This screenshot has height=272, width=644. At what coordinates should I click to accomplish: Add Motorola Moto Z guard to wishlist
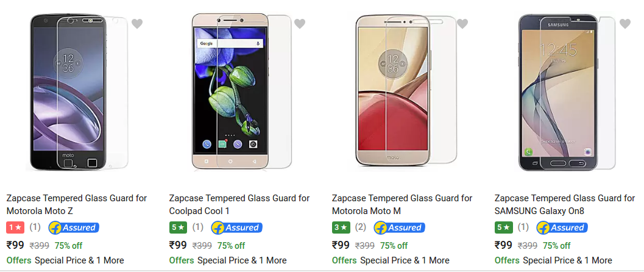(137, 24)
